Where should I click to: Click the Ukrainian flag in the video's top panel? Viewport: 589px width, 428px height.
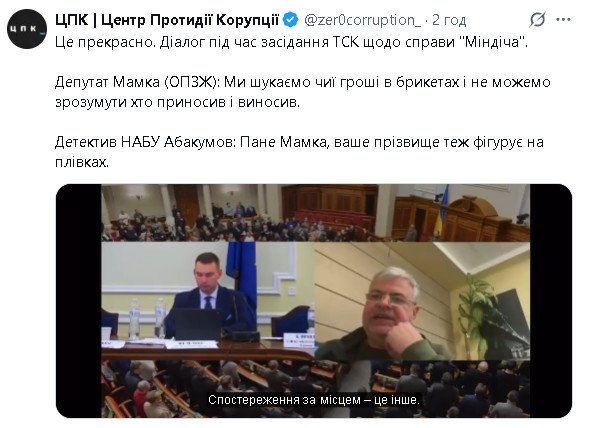coord(441,210)
